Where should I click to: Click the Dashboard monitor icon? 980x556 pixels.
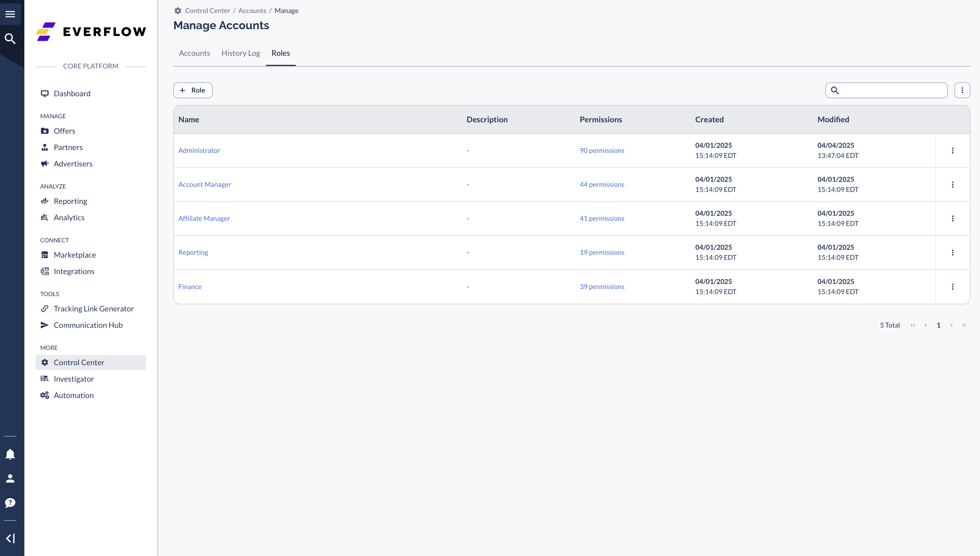click(x=45, y=93)
